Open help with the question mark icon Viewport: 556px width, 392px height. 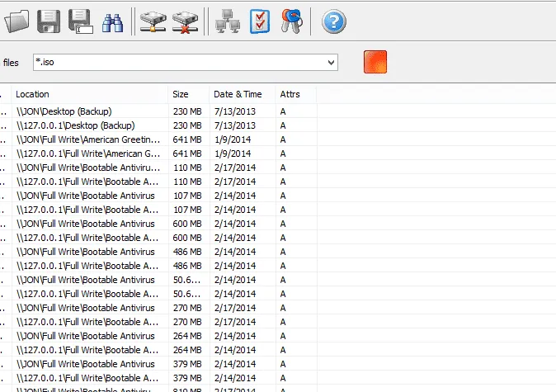click(333, 21)
